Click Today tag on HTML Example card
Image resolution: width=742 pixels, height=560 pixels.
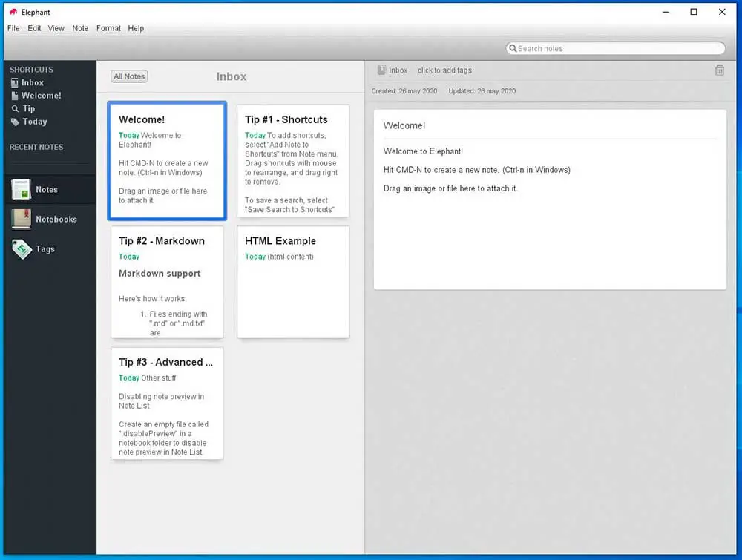pyautogui.click(x=255, y=257)
